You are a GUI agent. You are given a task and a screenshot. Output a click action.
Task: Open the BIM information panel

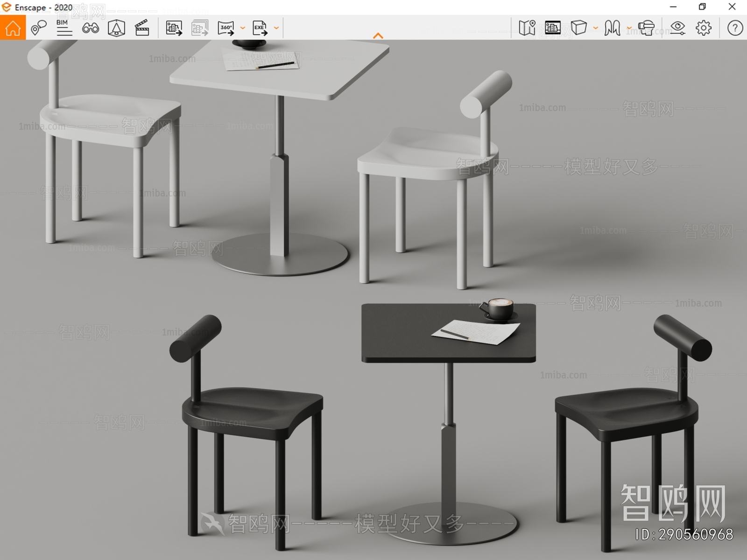(64, 28)
